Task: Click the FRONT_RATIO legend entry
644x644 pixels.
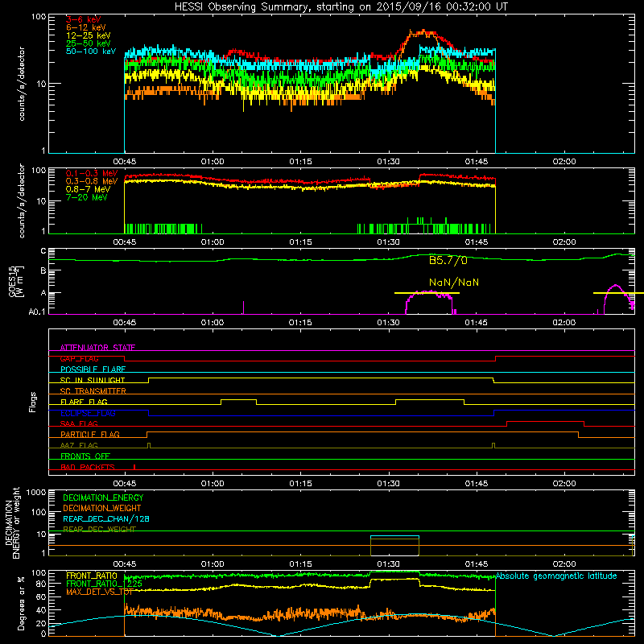Action: pyautogui.click(x=92, y=576)
